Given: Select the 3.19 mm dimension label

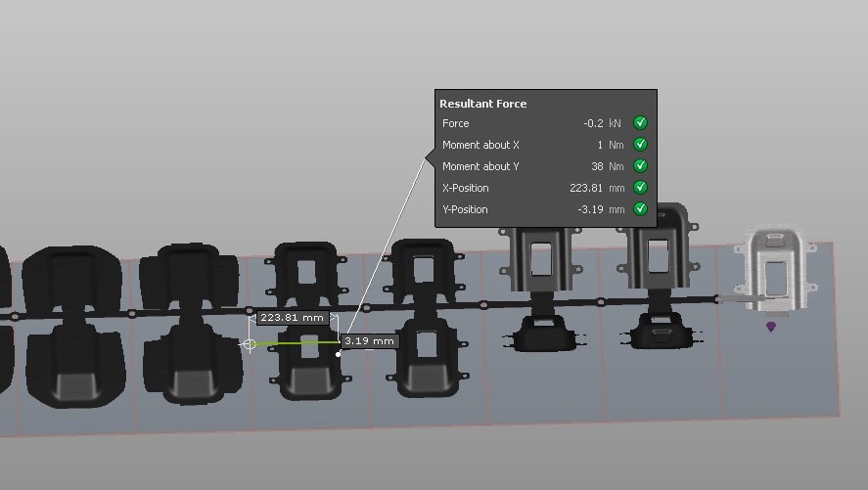Looking at the screenshot, I should coord(369,341).
